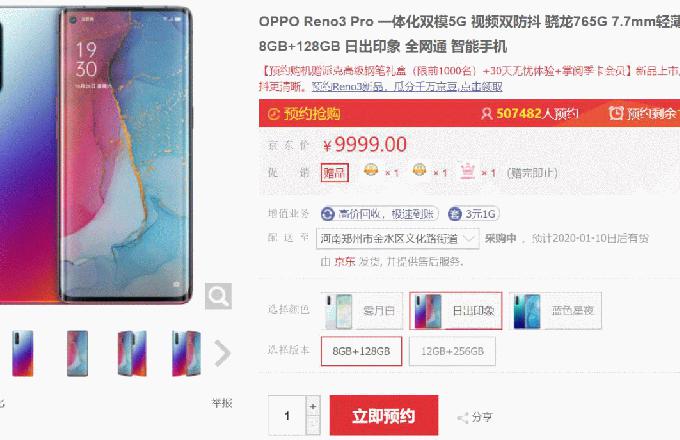Click the quantity input field
Image resolution: width=680 pixels, height=440 pixels.
tap(287, 416)
